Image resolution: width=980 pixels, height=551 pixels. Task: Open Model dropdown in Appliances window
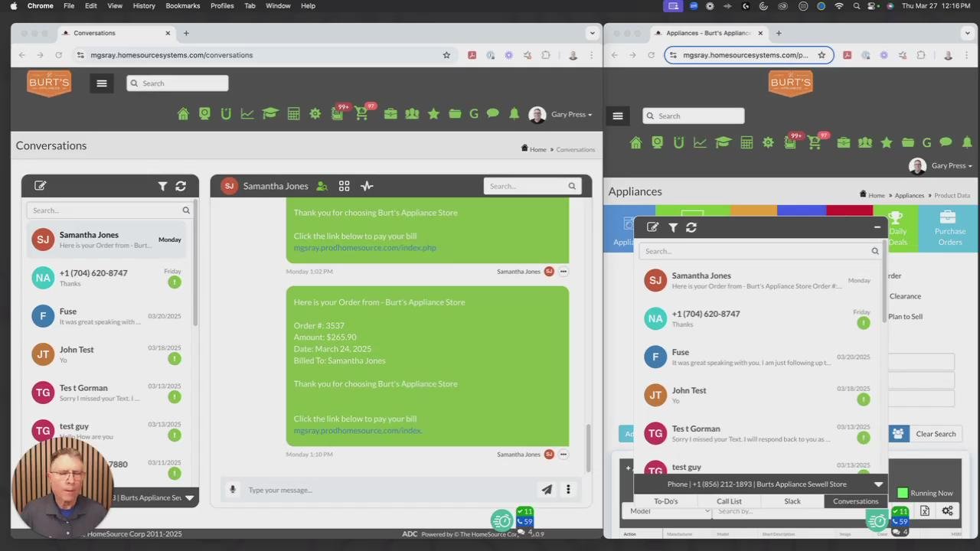click(x=668, y=511)
